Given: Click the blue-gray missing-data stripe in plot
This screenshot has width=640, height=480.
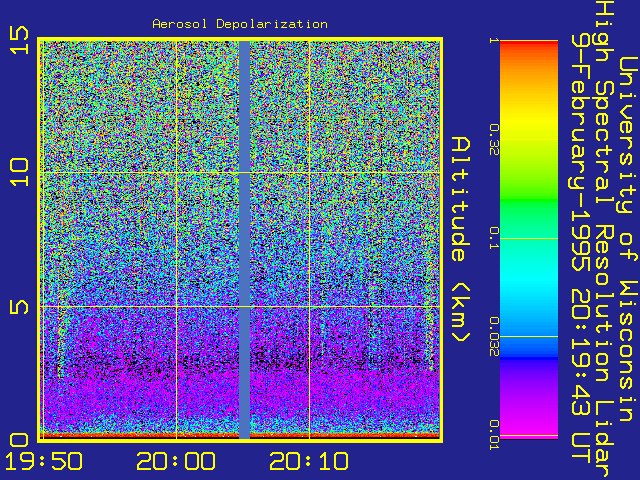Looking at the screenshot, I should 244,240.
